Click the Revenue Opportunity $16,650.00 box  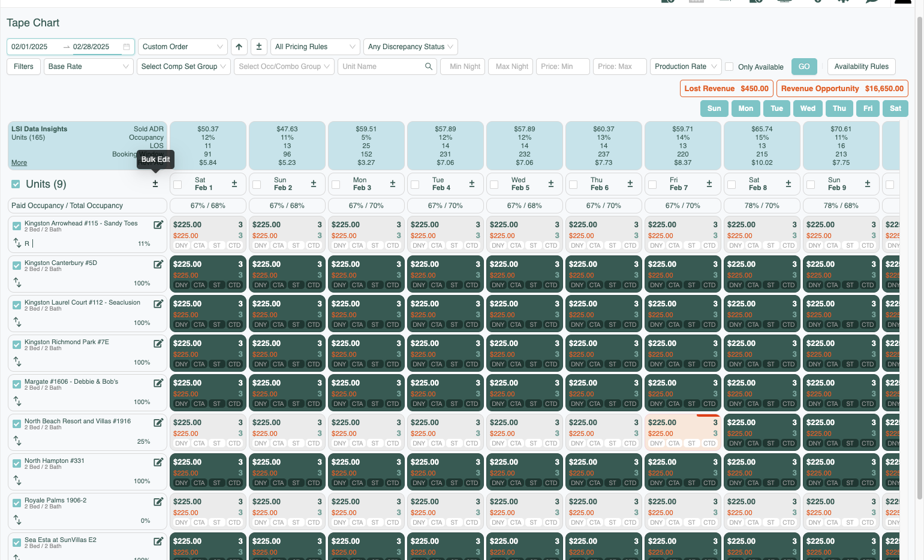842,89
